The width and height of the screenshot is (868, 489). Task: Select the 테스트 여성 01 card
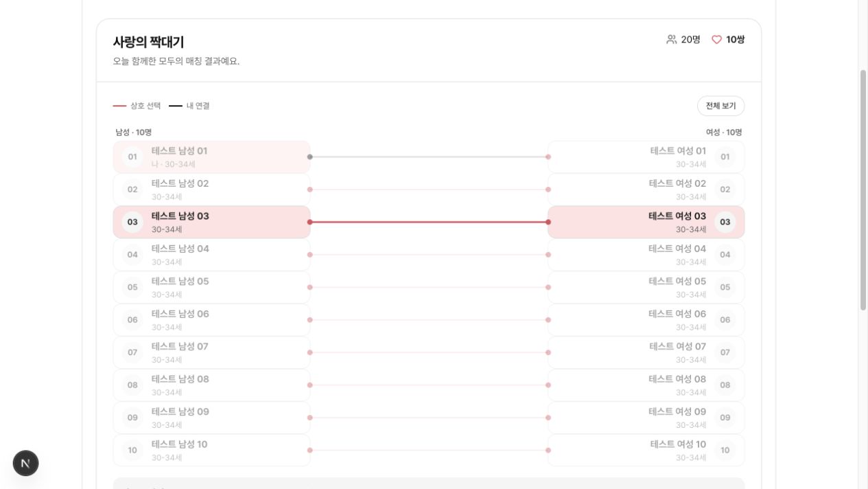click(646, 157)
